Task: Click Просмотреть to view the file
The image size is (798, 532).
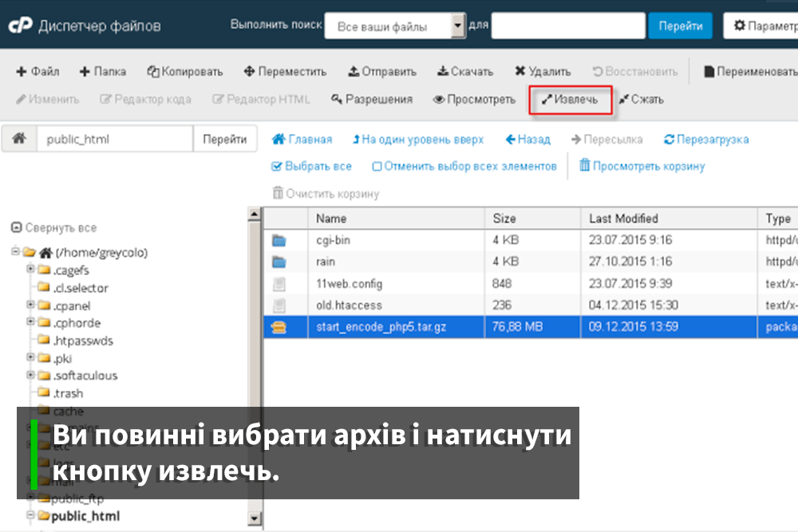Action: pos(474,99)
